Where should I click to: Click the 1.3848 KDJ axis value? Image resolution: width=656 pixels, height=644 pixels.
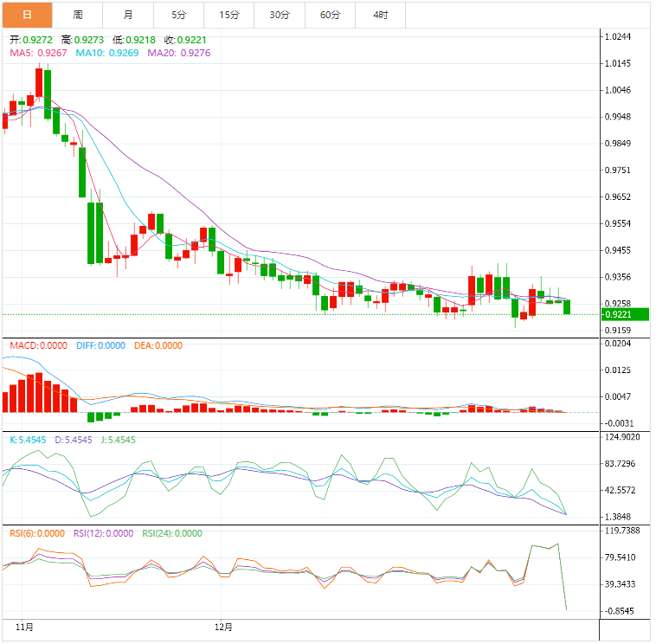619,518
